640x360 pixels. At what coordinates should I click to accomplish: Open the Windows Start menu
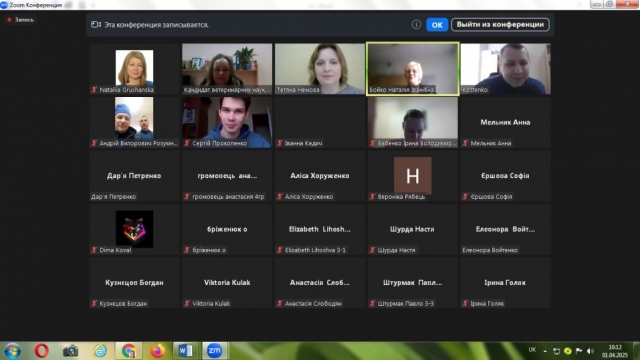coord(12,351)
